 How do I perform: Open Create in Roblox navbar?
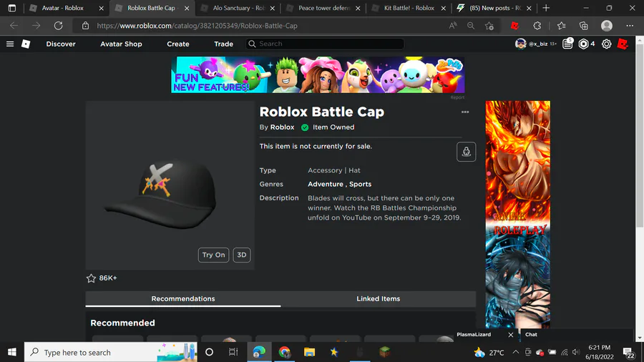[x=178, y=44]
